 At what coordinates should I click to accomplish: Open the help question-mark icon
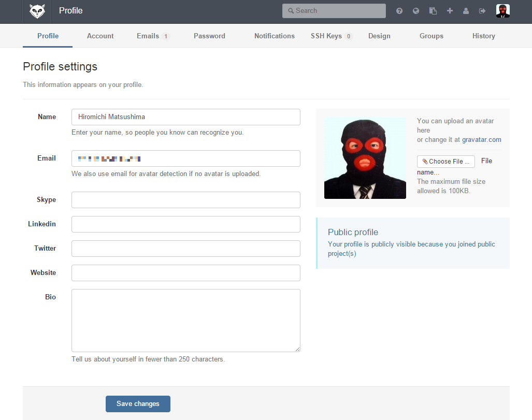pyautogui.click(x=399, y=11)
